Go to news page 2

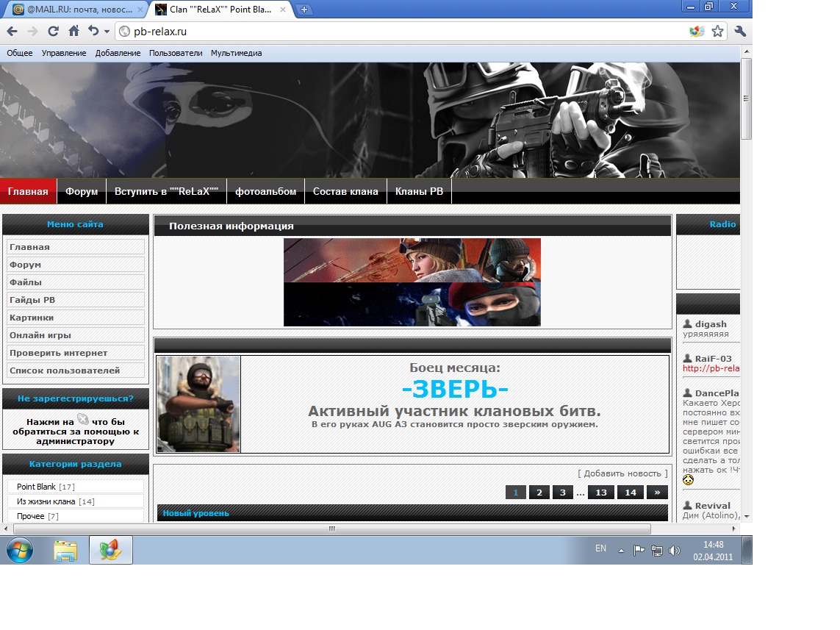point(539,493)
